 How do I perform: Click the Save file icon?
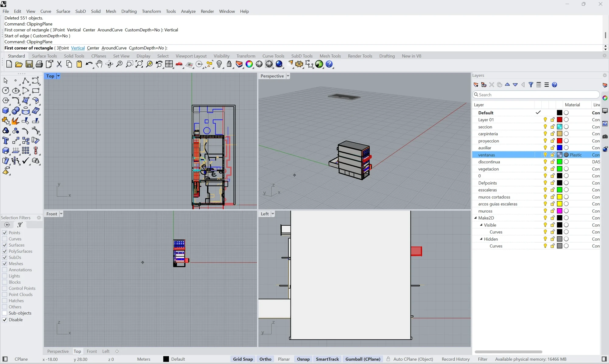(29, 64)
